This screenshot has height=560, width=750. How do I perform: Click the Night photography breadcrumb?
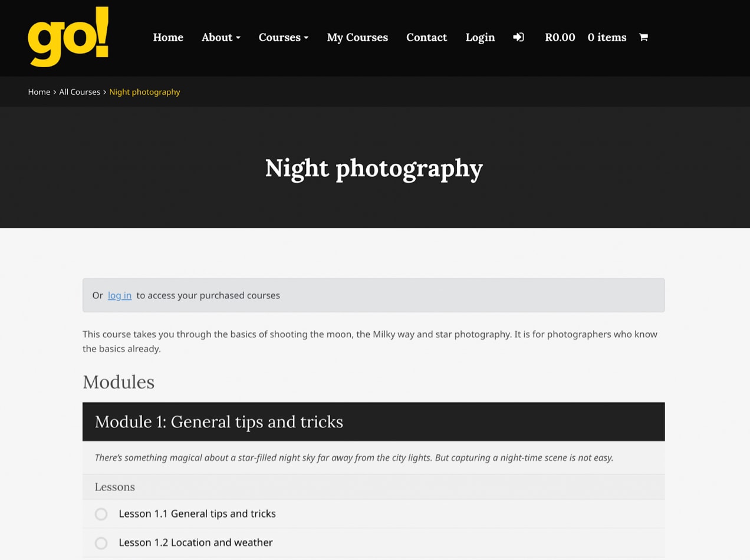click(x=144, y=92)
